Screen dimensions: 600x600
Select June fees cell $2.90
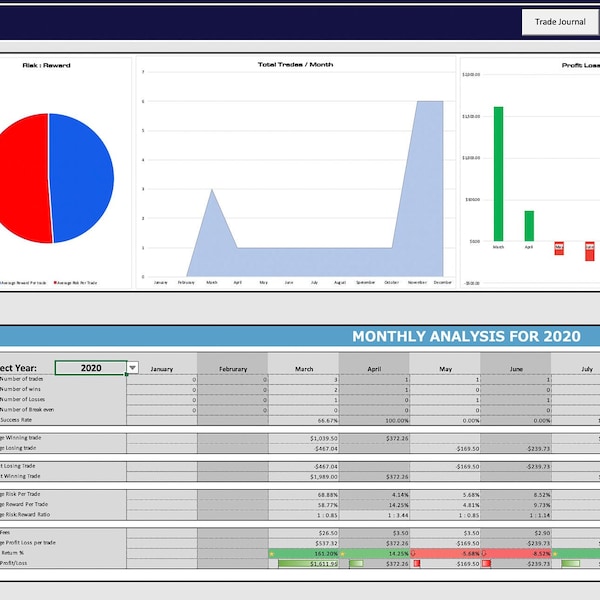tap(516, 533)
